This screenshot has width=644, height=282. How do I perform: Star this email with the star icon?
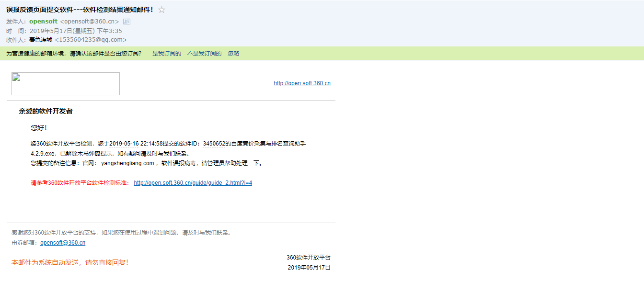[x=161, y=10]
